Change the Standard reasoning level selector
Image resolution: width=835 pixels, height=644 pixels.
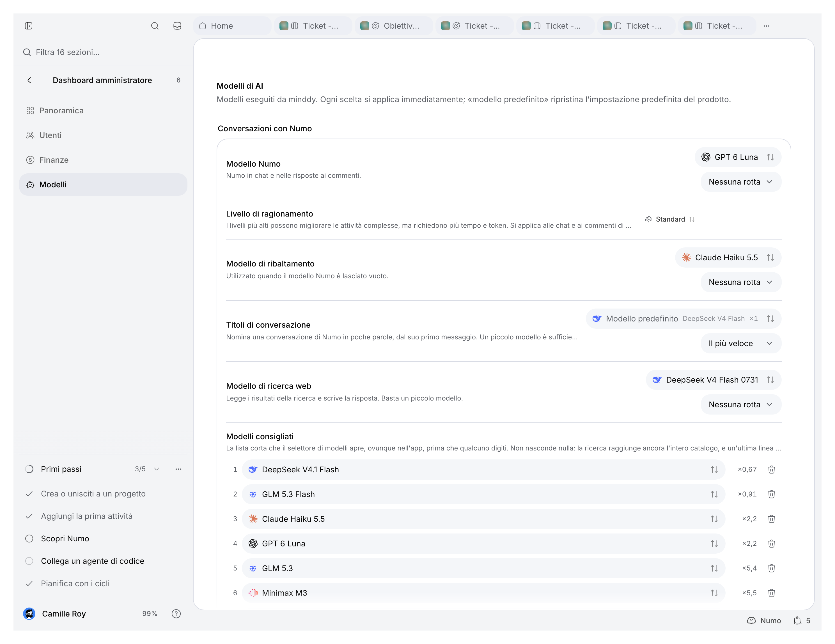point(669,219)
